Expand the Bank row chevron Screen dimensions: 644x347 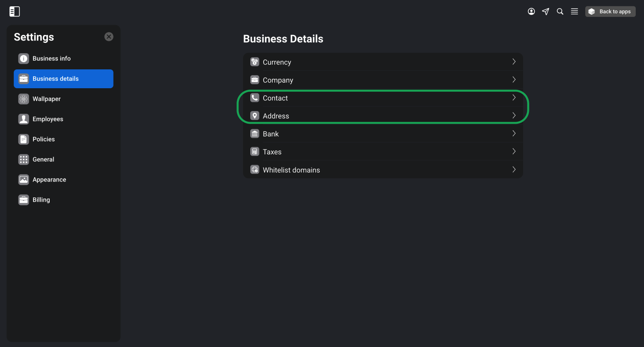point(514,134)
